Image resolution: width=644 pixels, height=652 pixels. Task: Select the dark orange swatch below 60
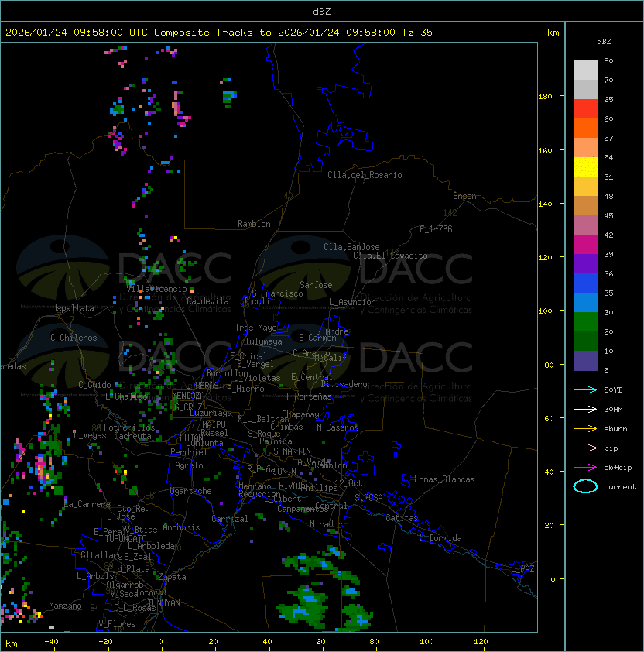pos(585,128)
